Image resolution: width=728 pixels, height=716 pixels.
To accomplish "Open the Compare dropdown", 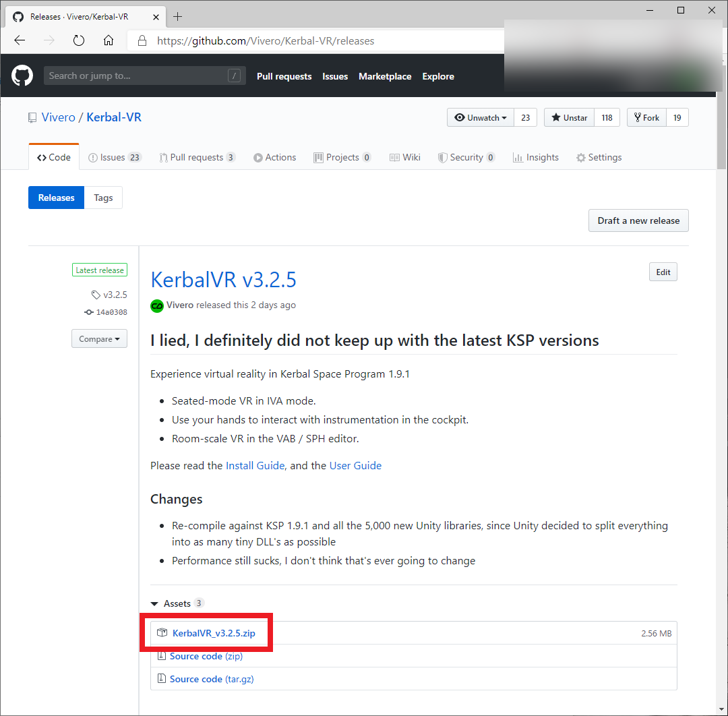I will (x=99, y=338).
